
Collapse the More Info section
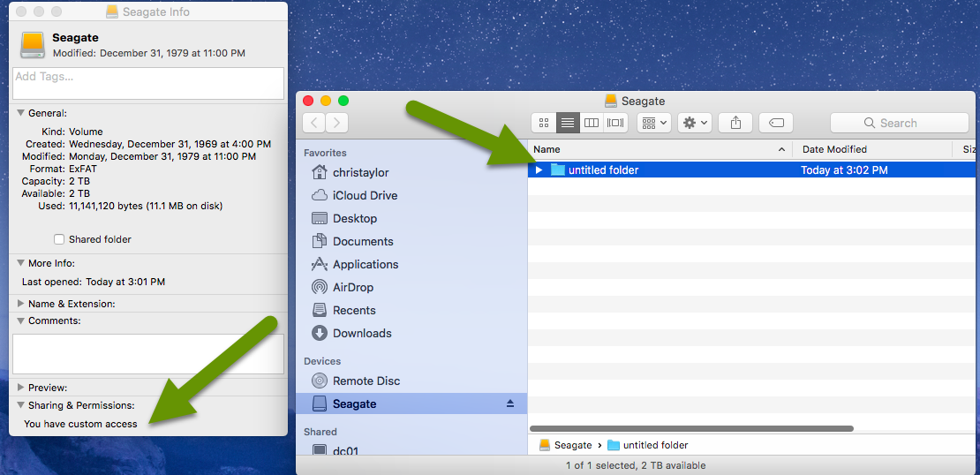[x=20, y=263]
